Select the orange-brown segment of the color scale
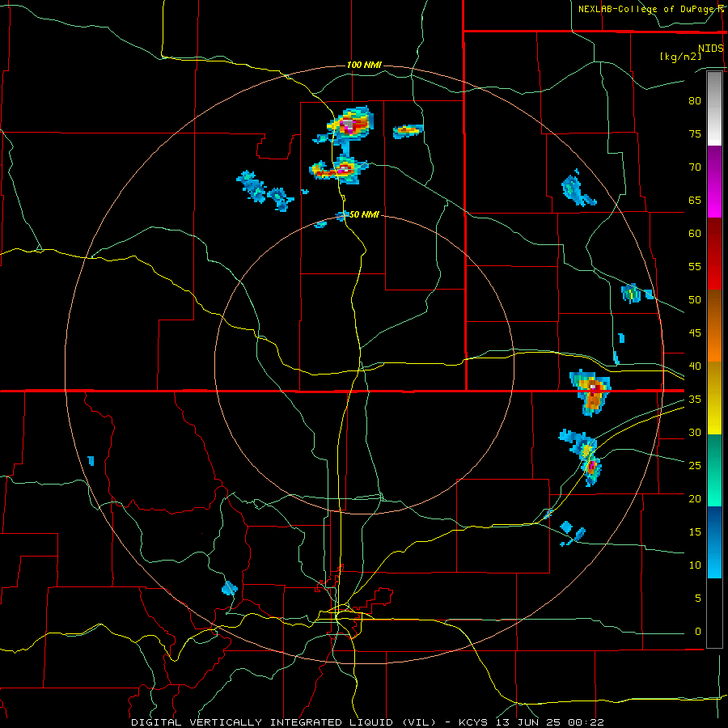The height and width of the screenshot is (728, 728). pyautogui.click(x=714, y=325)
